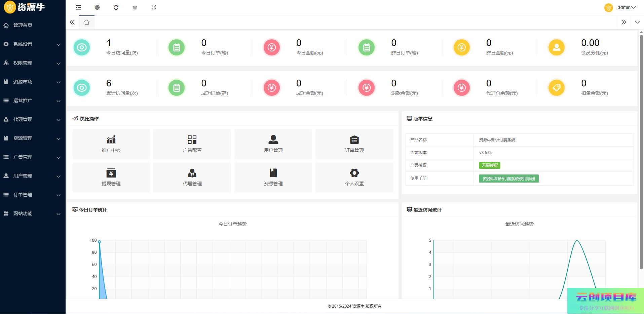Select the home tab in tab bar
This screenshot has width=644, height=314.
click(x=87, y=22)
